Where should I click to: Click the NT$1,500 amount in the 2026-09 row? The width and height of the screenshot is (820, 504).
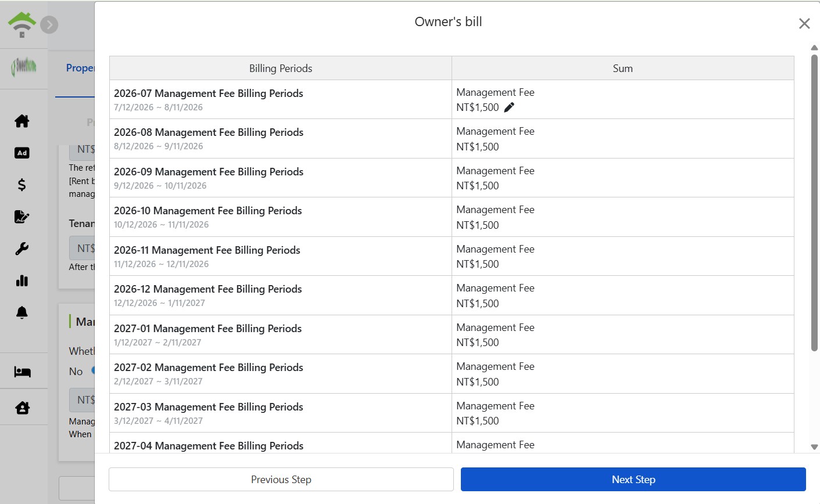[x=478, y=186]
